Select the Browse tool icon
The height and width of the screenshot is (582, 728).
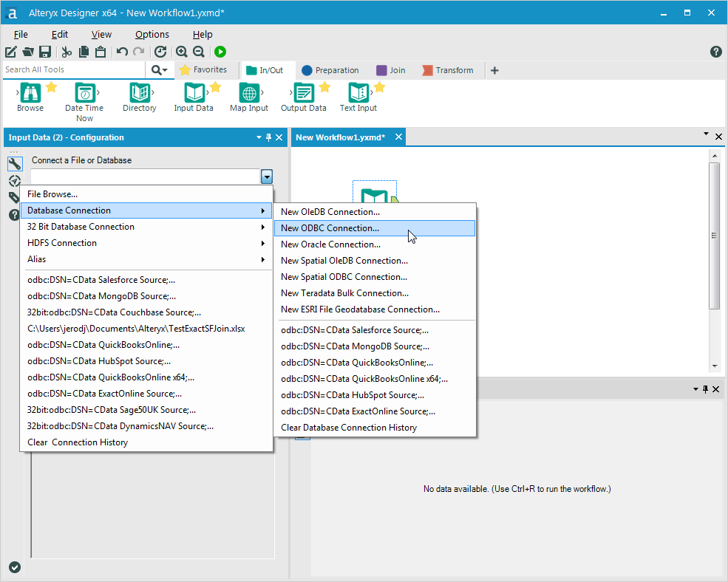click(30, 93)
